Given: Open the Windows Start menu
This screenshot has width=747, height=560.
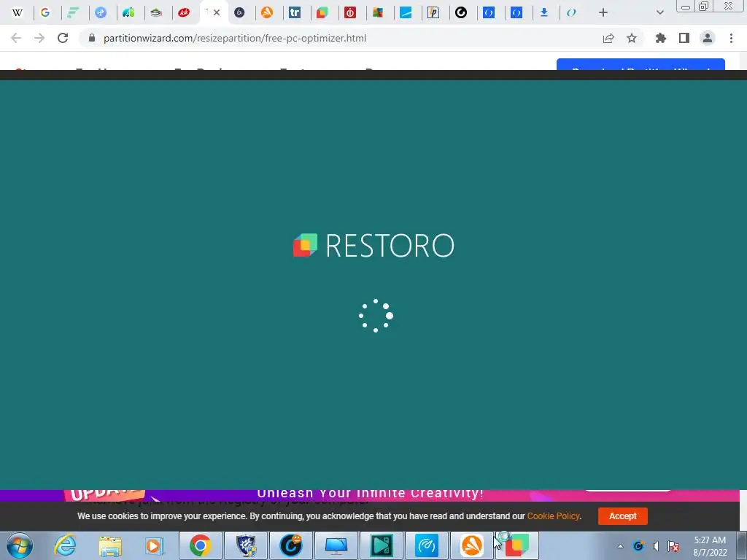Looking at the screenshot, I should pyautogui.click(x=20, y=545).
